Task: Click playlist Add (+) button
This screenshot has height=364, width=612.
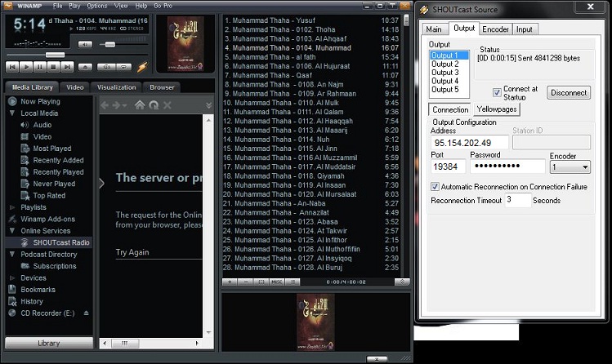Action: 230,282
